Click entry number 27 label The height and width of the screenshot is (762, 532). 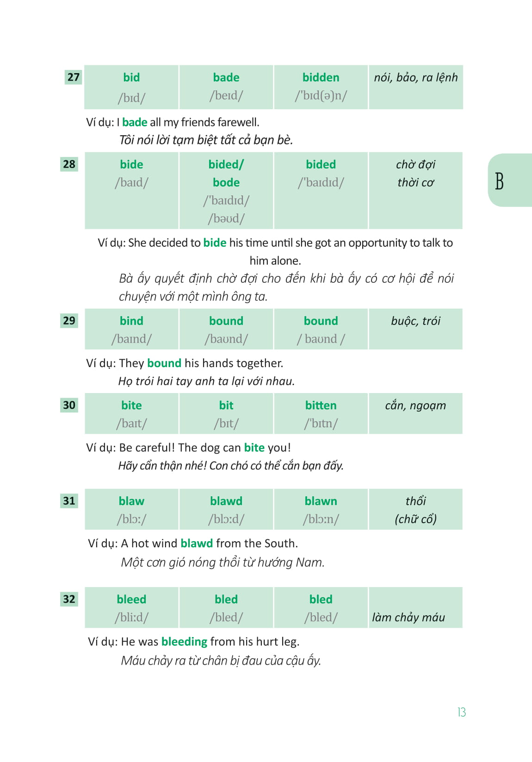(73, 77)
